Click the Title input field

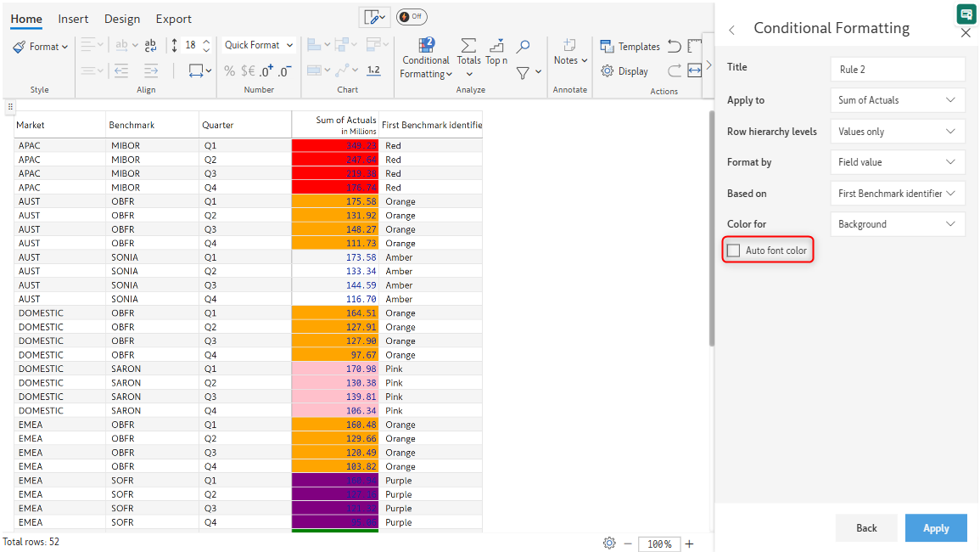[x=897, y=70]
